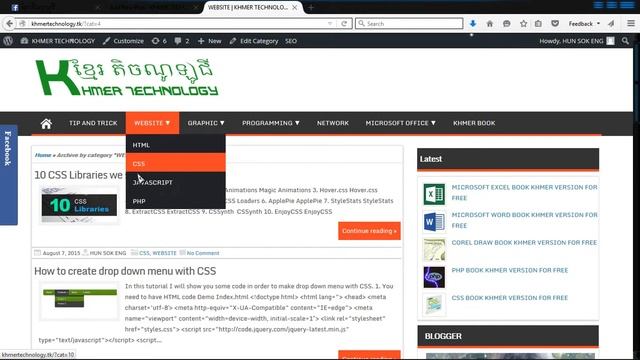Viewport: 640px width, 360px height.
Task: Select PHP from the Website submenu
Action: click(176, 200)
